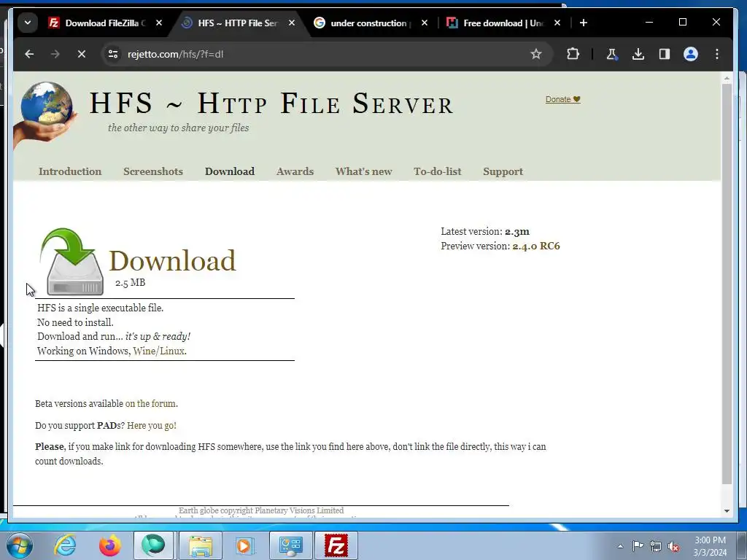Click the muted volume tray icon
Image resolution: width=747 pixels, height=560 pixels.
click(673, 547)
